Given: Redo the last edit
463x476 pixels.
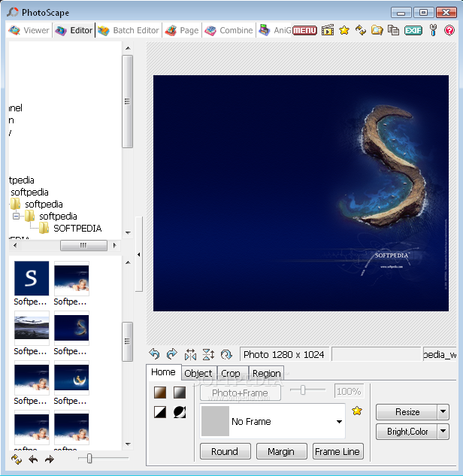Looking at the screenshot, I should (172, 354).
